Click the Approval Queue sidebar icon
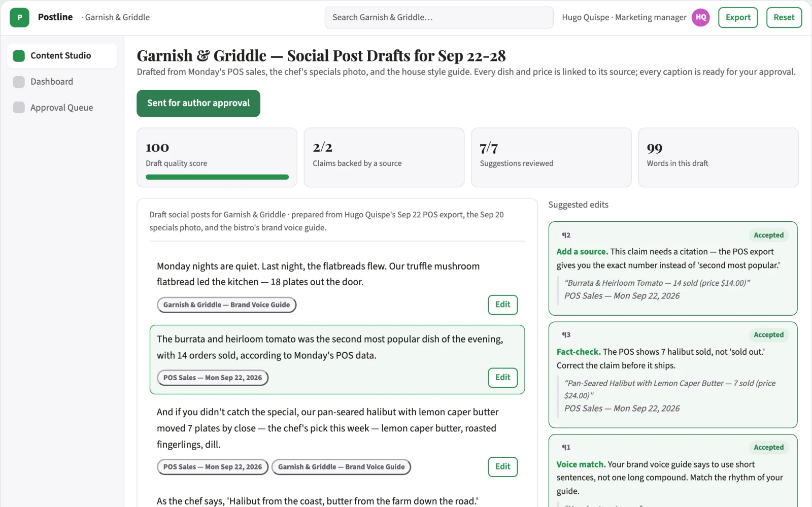 click(x=19, y=108)
